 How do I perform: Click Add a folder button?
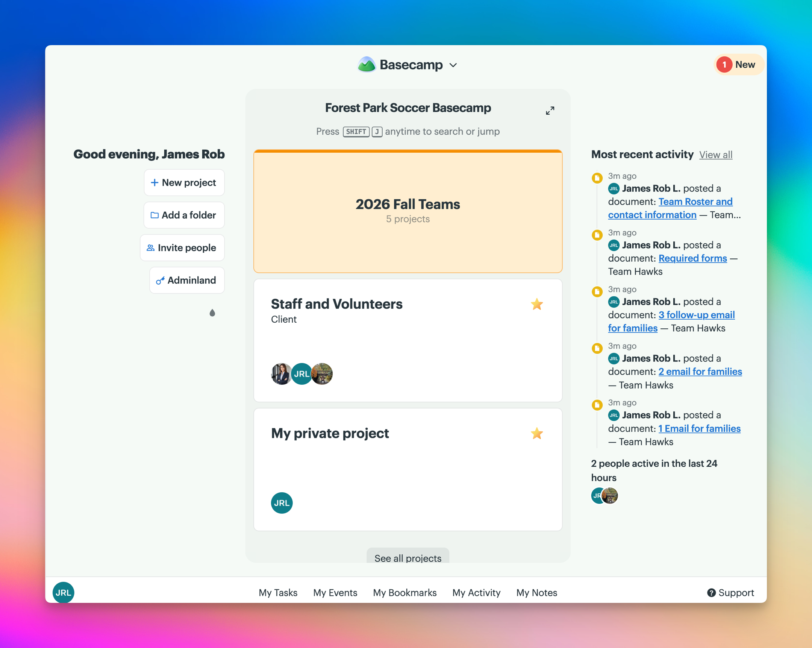[x=184, y=215]
